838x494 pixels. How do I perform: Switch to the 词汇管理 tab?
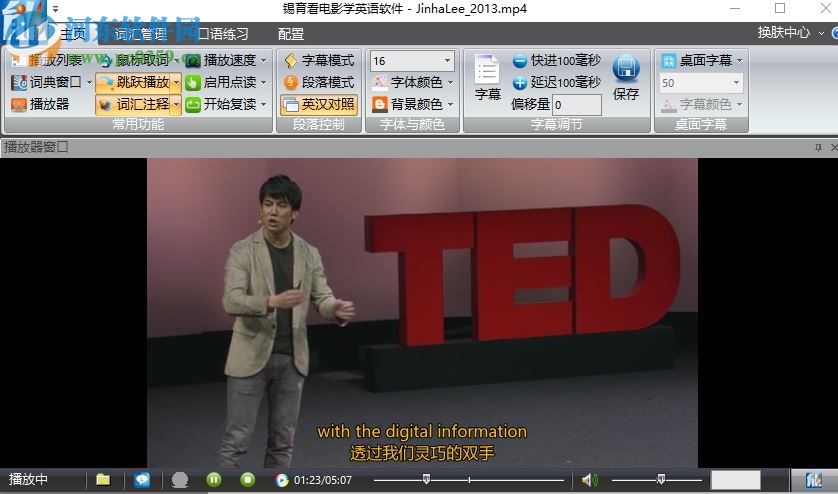tap(141, 34)
